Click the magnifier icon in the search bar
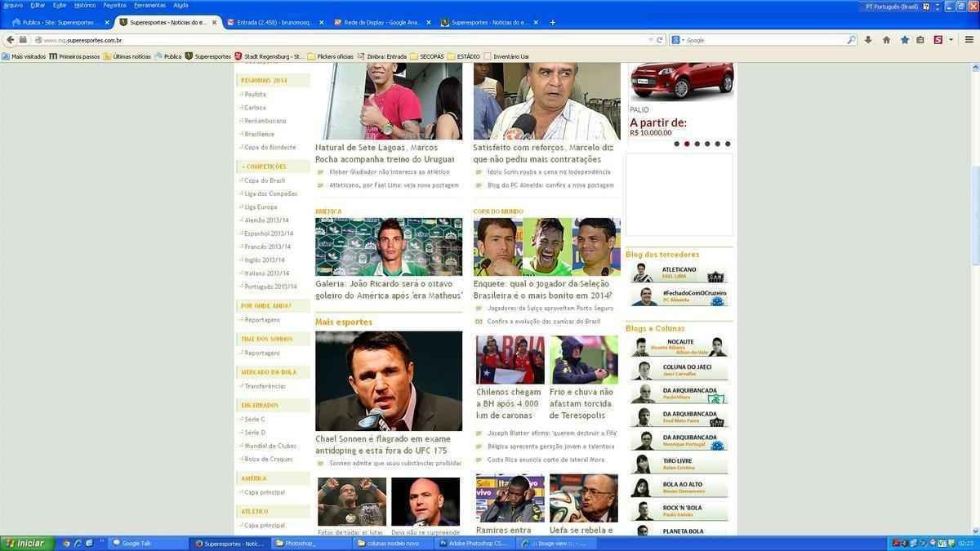 pyautogui.click(x=853, y=40)
